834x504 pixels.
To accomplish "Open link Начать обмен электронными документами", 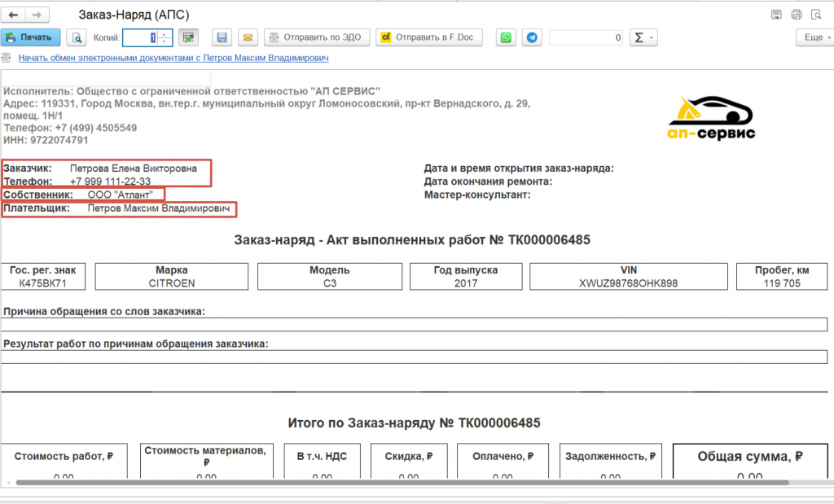I will (173, 59).
